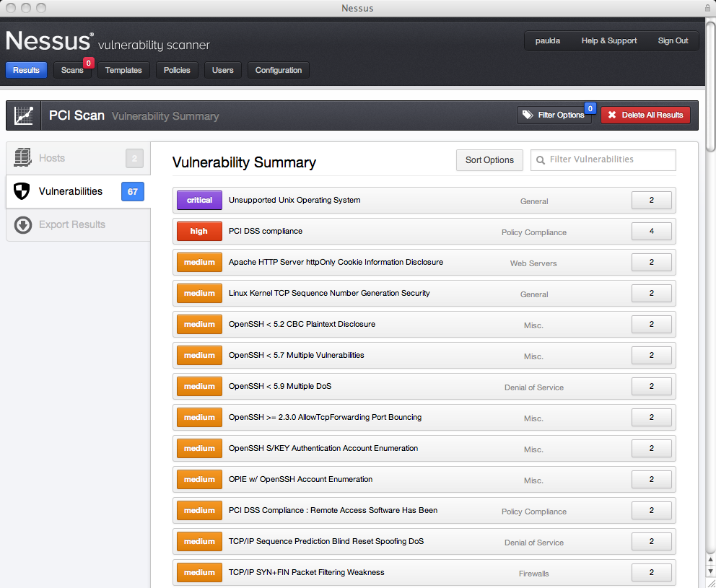716x588 pixels.
Task: Open the Scans tab
Action: [x=72, y=70]
